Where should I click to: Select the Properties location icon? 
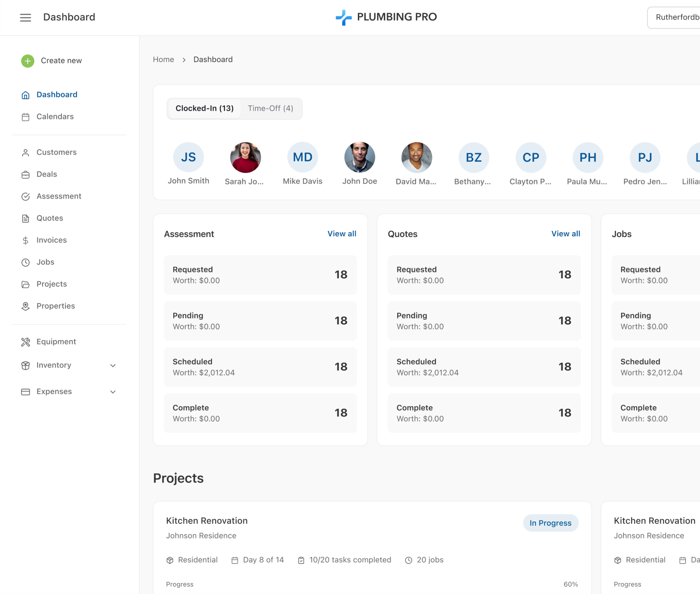[x=25, y=306]
